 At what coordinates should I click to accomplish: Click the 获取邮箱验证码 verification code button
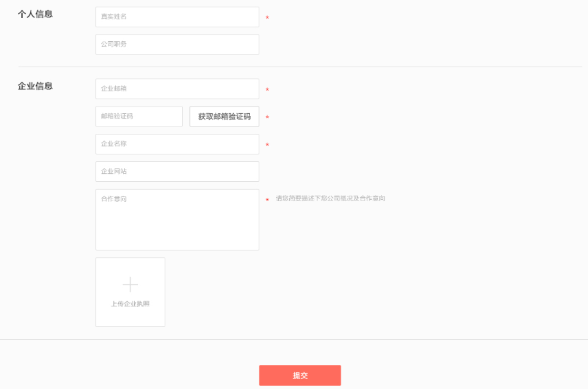(x=224, y=116)
